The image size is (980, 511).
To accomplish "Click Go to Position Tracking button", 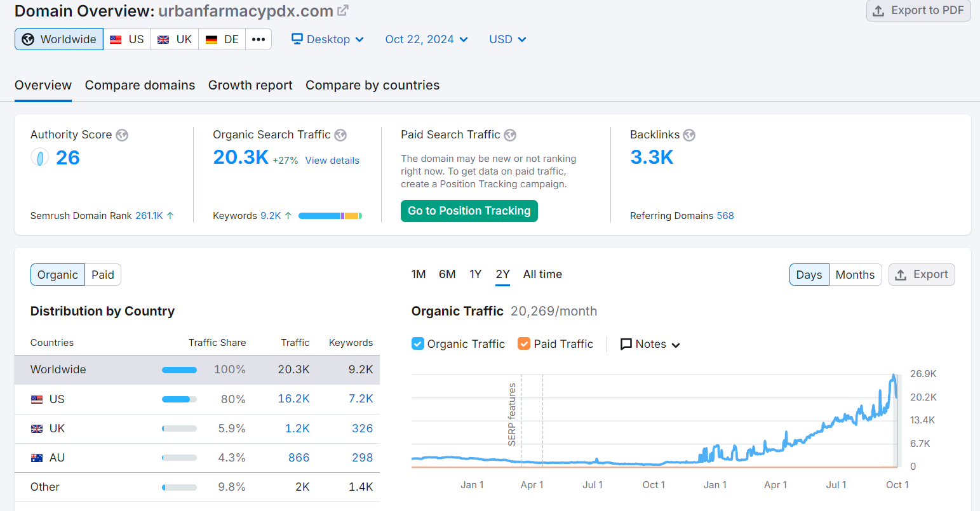I will pyautogui.click(x=469, y=211).
